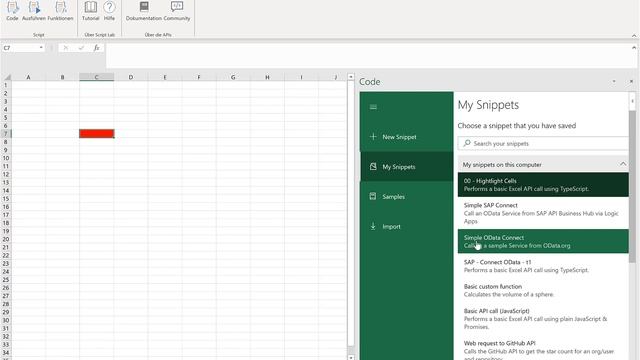The height and width of the screenshot is (360, 640).
Task: Click the formula bar cancel X icon
Action: pyautogui.click(x=65, y=48)
